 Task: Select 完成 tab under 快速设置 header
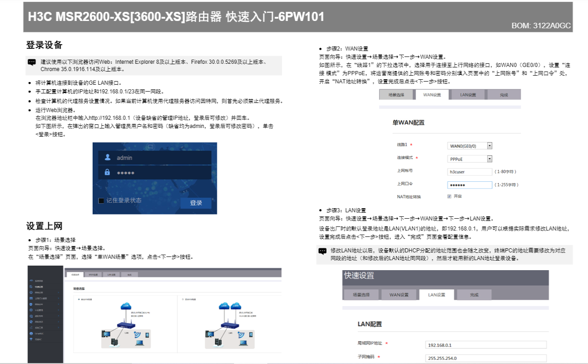coord(474,295)
